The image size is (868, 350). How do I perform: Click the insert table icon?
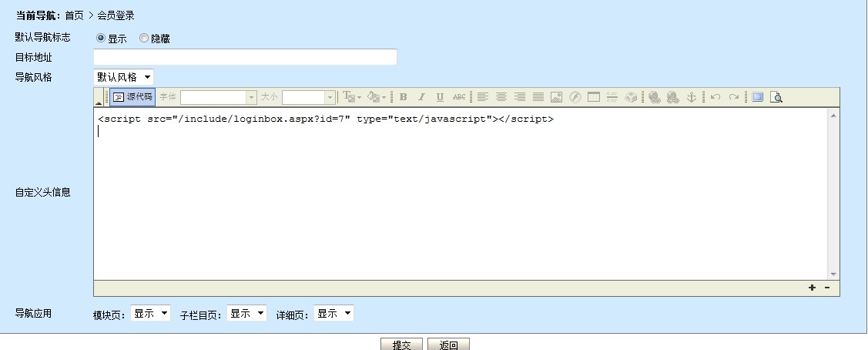[x=594, y=97]
